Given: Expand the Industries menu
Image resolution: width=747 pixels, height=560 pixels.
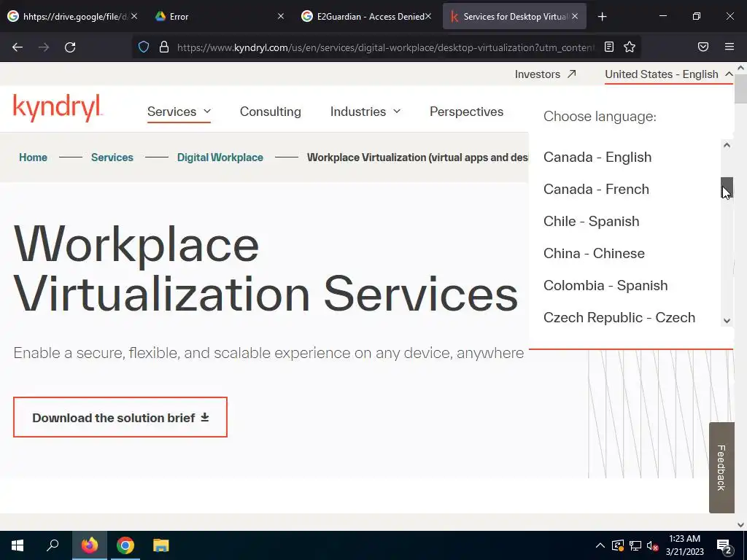Looking at the screenshot, I should tap(365, 112).
